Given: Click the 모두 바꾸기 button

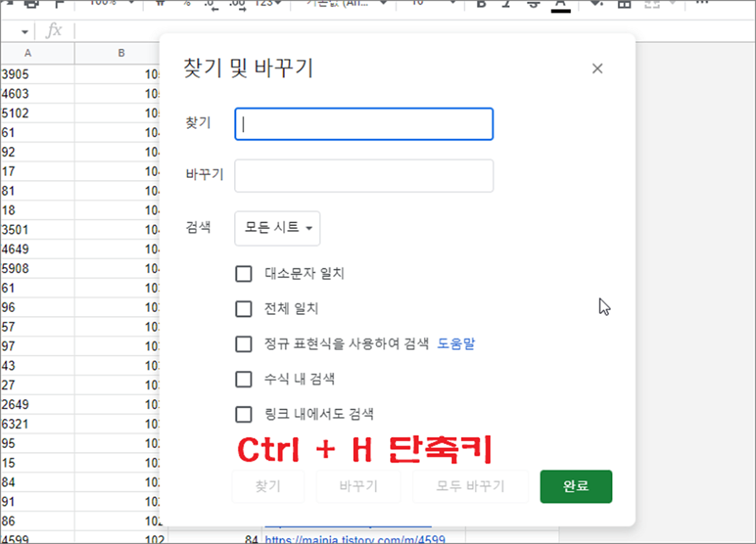Looking at the screenshot, I should click(x=471, y=487).
